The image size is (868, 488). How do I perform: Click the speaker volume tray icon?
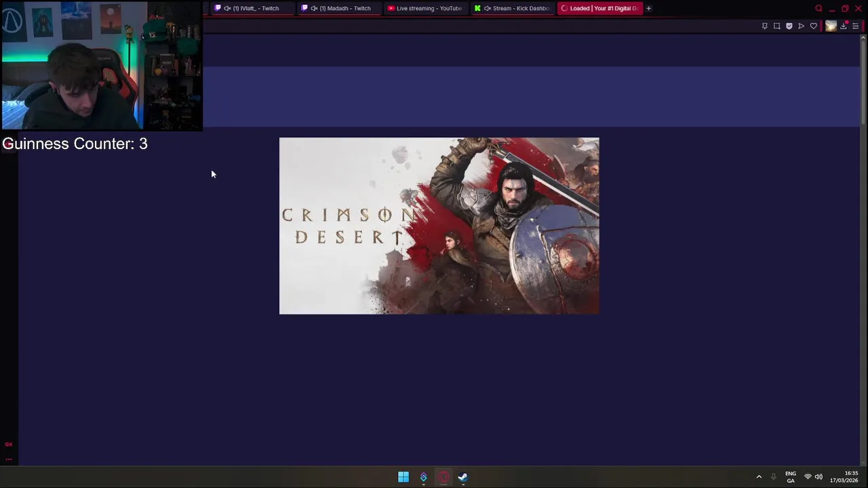click(818, 477)
